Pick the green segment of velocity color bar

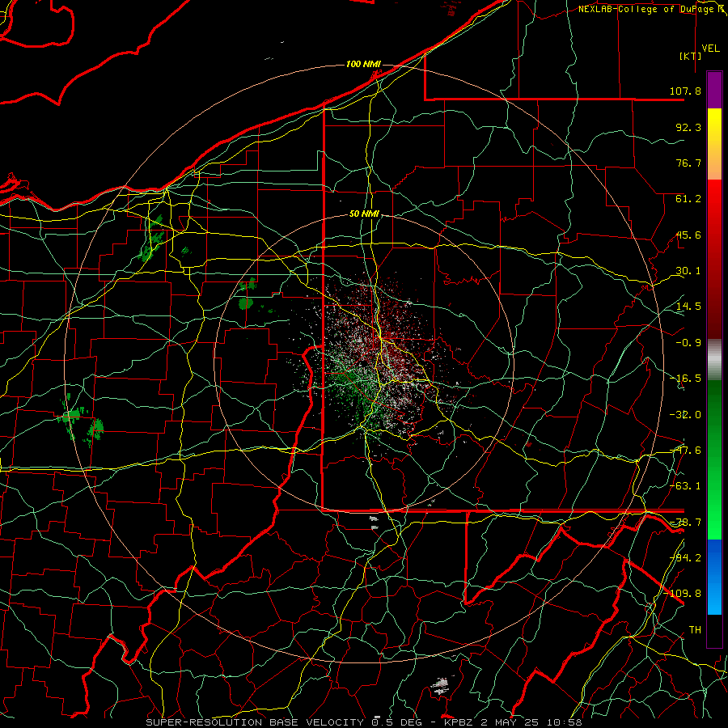[x=714, y=460]
